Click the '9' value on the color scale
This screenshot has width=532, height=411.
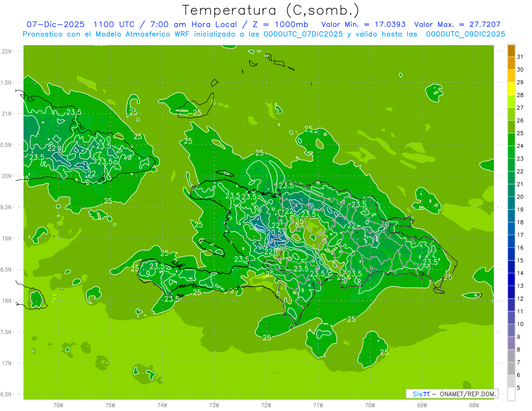(x=519, y=337)
